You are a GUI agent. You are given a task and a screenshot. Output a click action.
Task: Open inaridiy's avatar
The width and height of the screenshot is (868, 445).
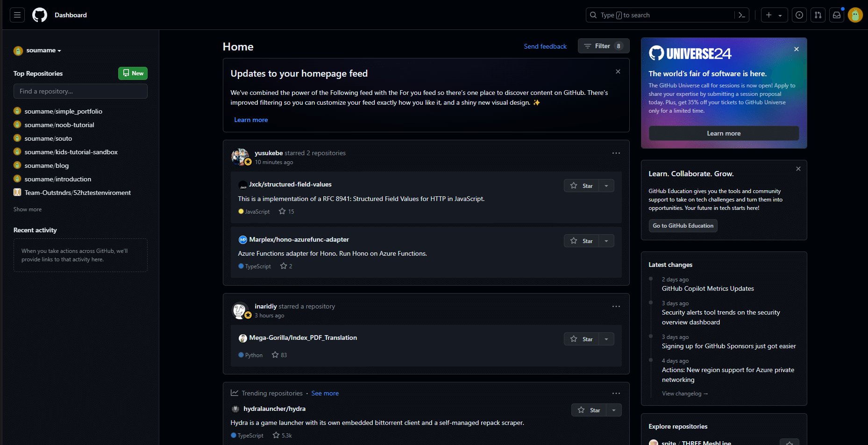[x=240, y=310]
